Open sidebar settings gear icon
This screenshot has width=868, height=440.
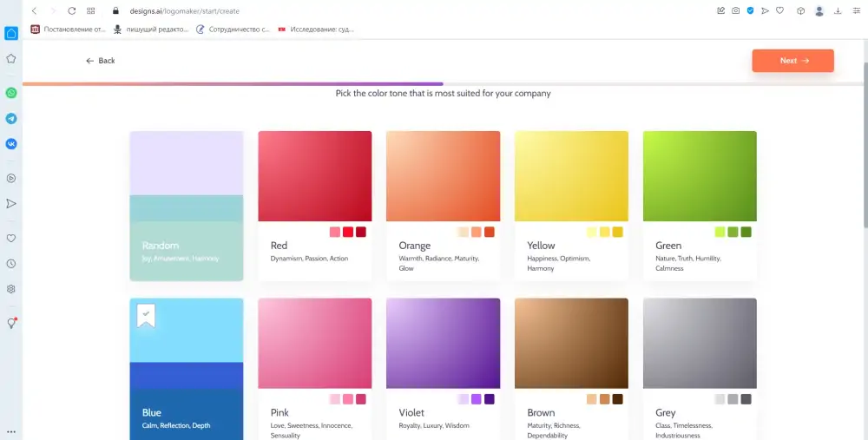coord(11,289)
